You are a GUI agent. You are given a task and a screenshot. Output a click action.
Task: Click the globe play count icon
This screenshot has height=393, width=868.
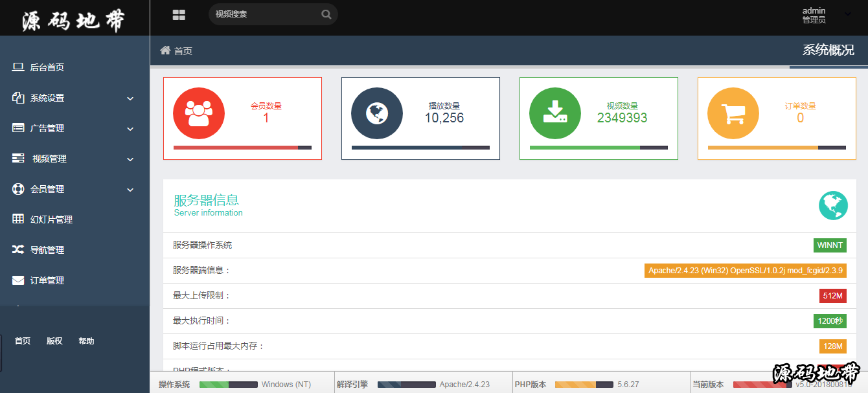tap(376, 113)
